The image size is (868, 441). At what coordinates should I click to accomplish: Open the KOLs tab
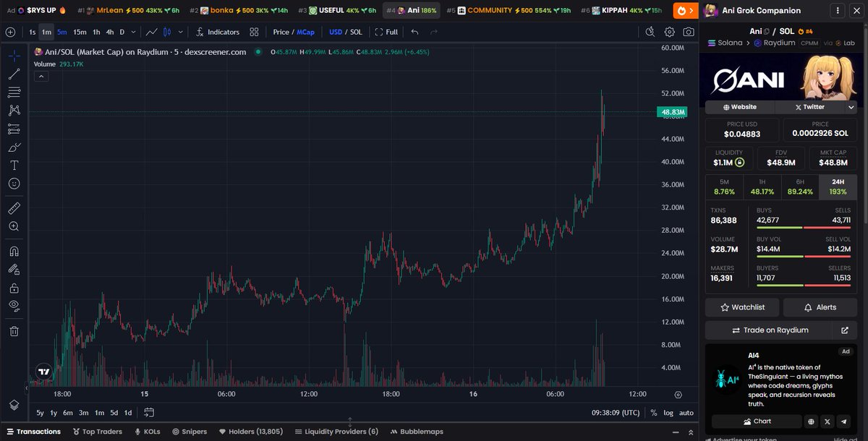click(147, 432)
